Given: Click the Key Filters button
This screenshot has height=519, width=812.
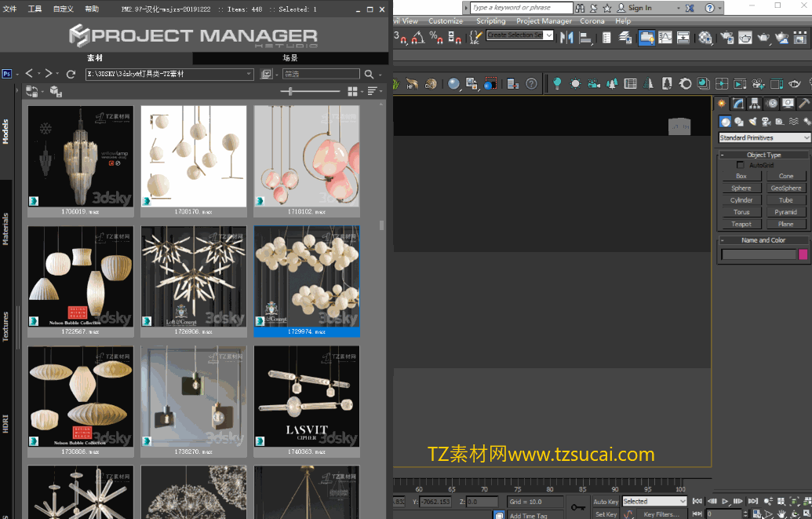Looking at the screenshot, I should point(661,514).
